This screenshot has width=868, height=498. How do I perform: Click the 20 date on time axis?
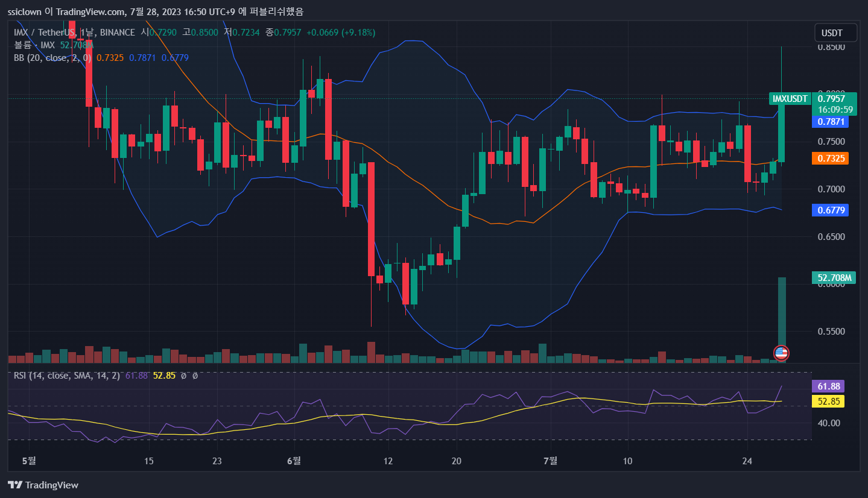pos(457,461)
